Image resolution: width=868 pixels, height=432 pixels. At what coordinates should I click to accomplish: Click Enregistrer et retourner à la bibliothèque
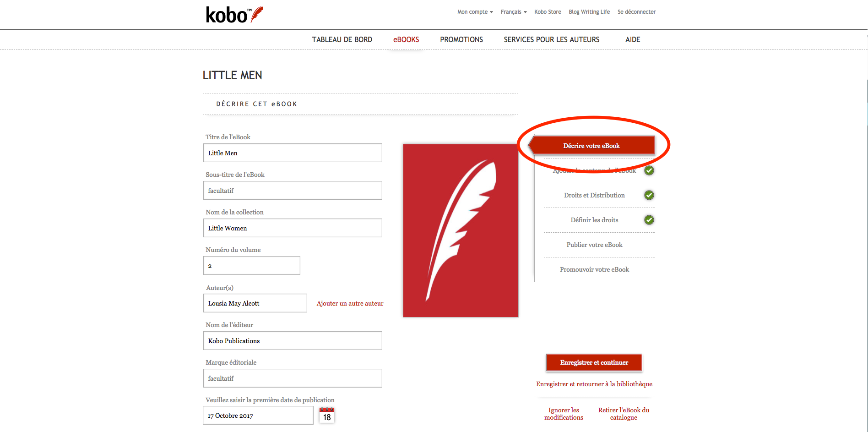(594, 384)
